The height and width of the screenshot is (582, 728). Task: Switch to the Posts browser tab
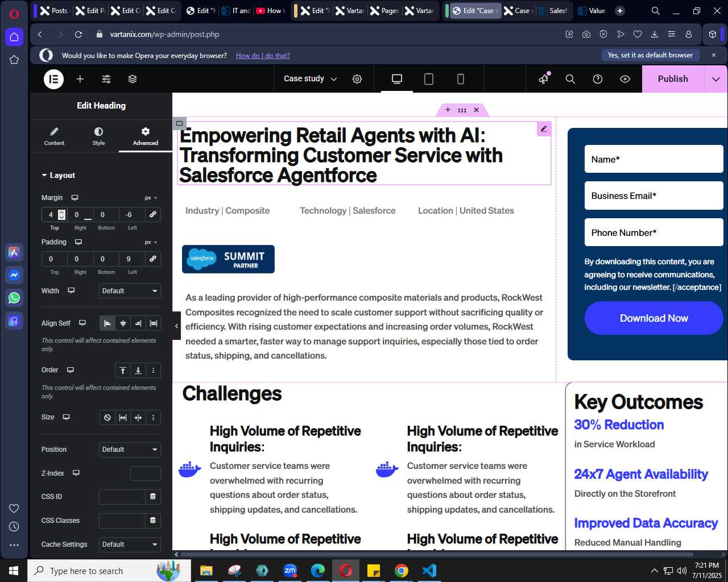[54, 11]
